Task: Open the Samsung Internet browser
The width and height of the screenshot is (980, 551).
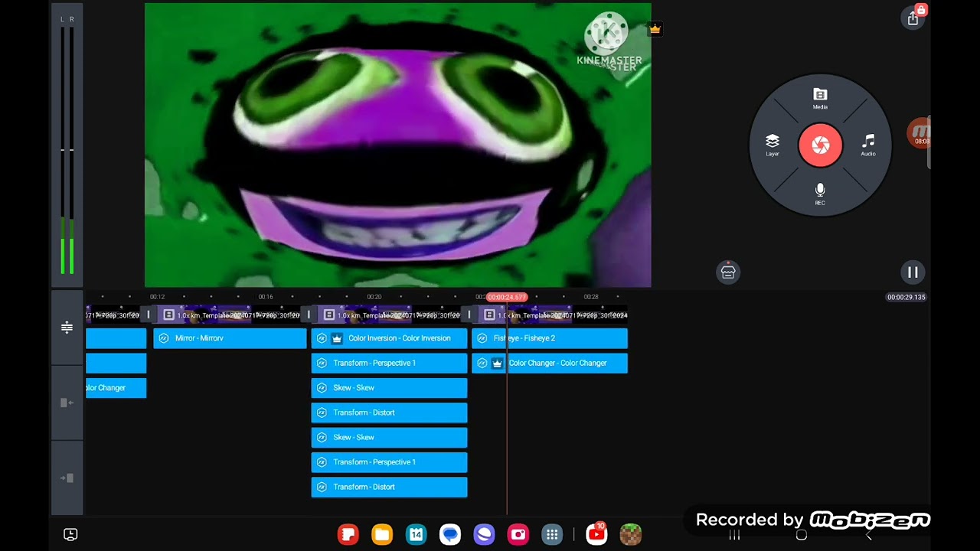Action: (x=484, y=534)
